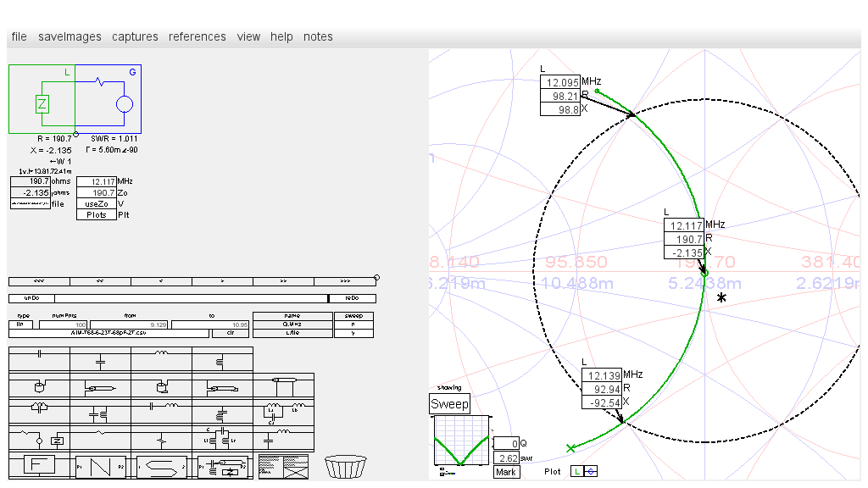This screenshot has width=868, height=488.
Task: Click the 12.095 MHz marker label
Action: click(x=560, y=82)
